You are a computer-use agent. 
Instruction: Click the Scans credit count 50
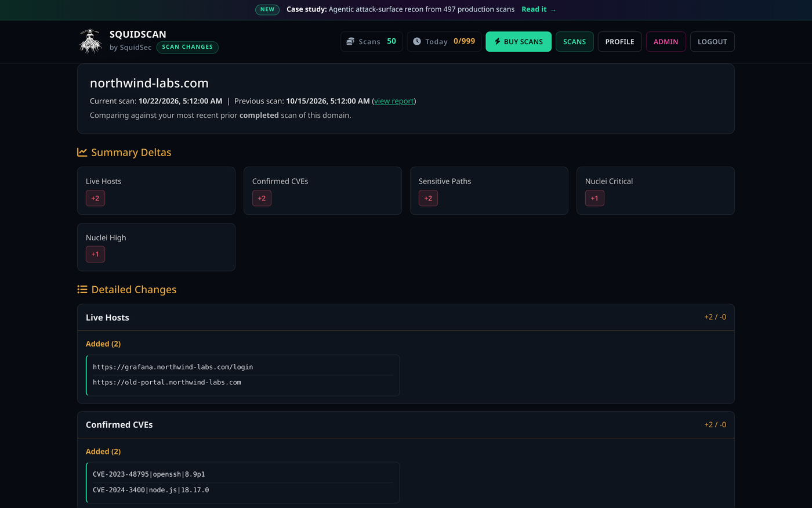(391, 41)
